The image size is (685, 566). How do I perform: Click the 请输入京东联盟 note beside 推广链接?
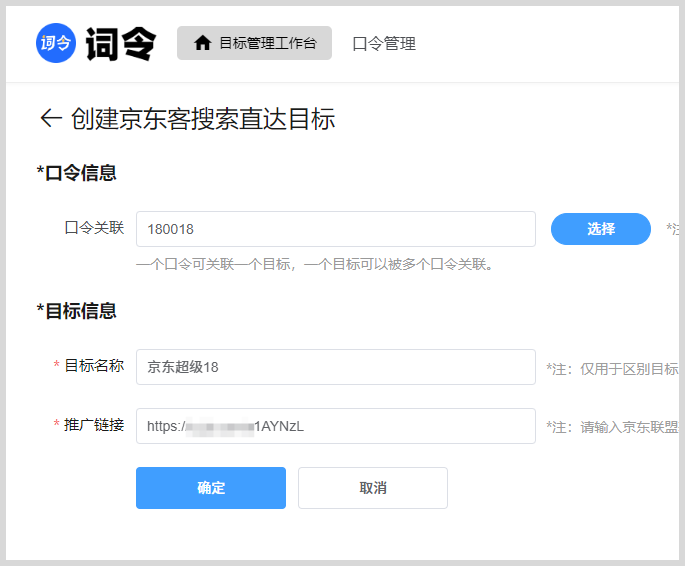[612, 427]
